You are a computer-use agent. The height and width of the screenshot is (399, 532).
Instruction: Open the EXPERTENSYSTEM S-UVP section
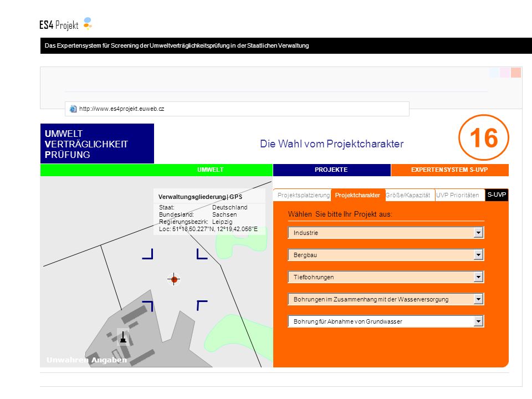click(x=449, y=170)
